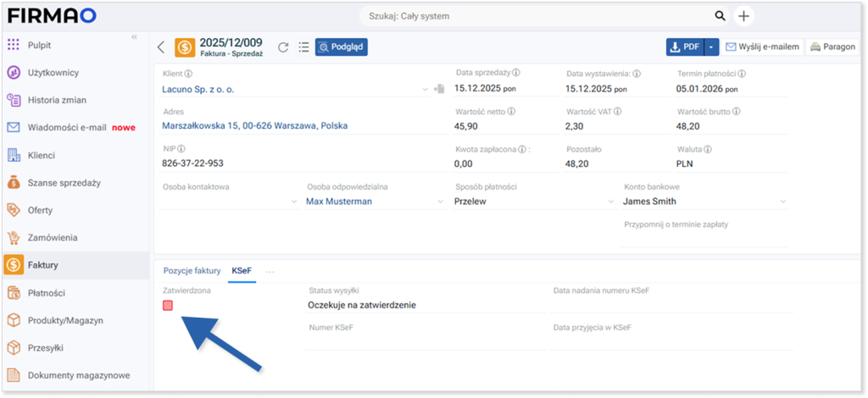The height and width of the screenshot is (398, 868).
Task: Click the refresh icon beside invoice number
Action: tap(283, 47)
